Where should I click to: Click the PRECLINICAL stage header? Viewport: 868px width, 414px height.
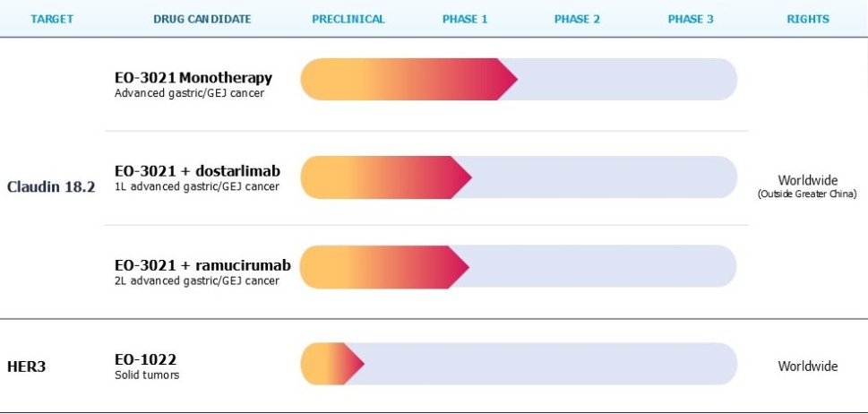348,19
